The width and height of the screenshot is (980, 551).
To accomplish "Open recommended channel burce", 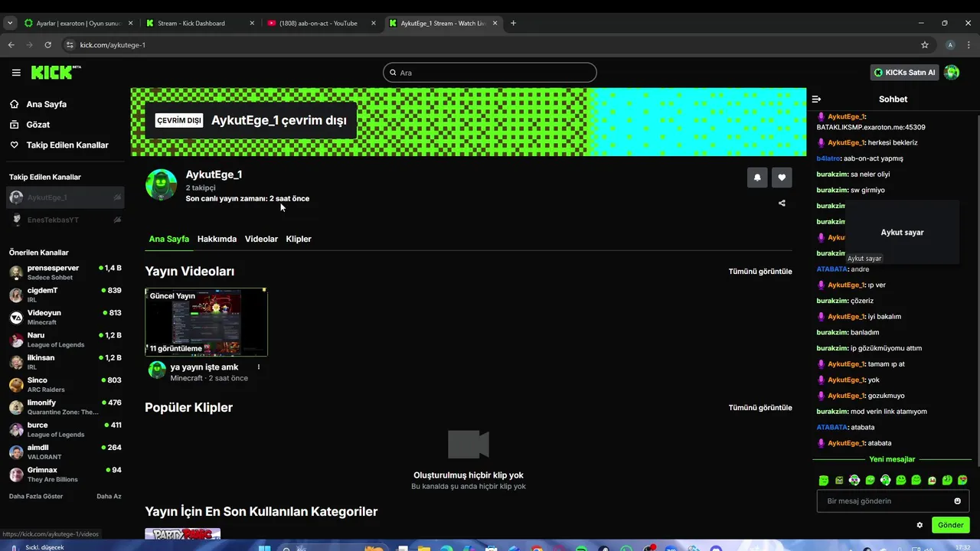I will [65, 429].
